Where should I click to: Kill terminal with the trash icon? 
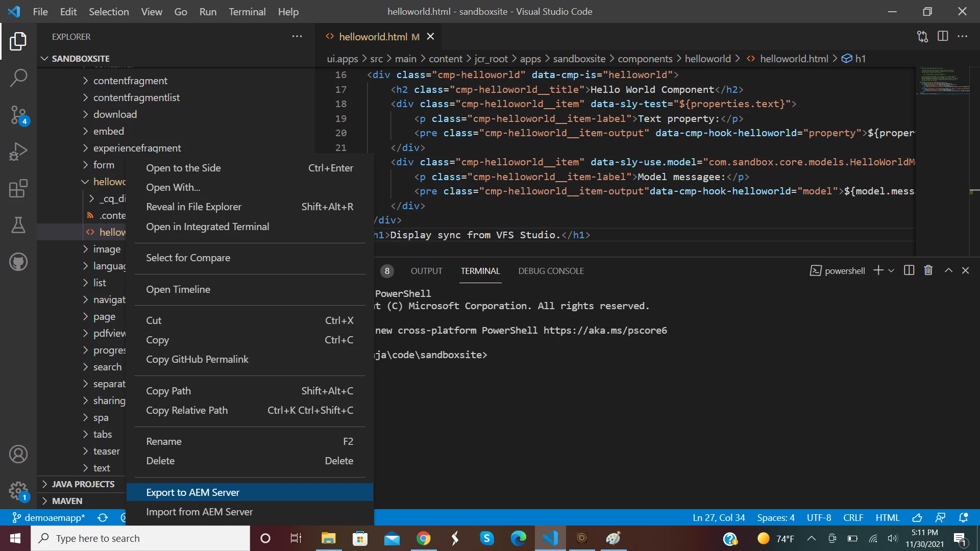click(x=928, y=270)
